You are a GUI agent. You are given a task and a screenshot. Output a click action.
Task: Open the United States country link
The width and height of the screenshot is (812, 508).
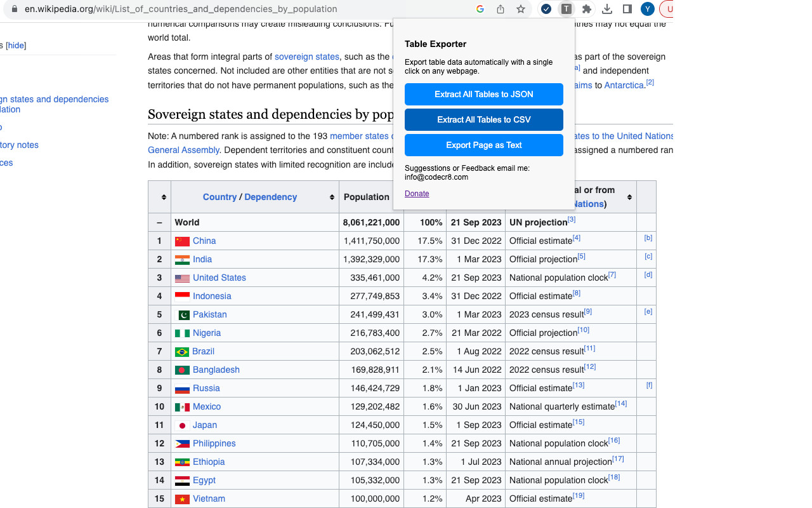pos(219,277)
